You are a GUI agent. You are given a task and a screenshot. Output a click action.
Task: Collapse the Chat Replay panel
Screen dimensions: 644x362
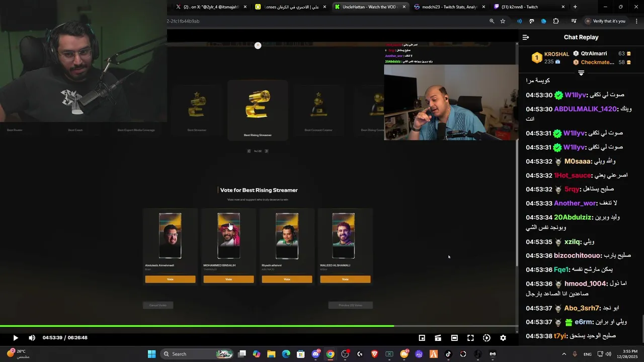[x=526, y=37]
